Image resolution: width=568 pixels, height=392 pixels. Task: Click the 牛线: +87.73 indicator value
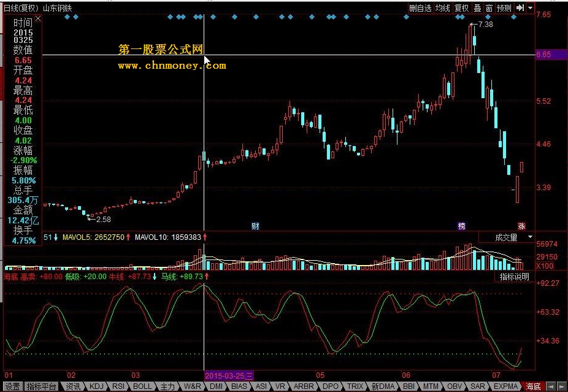129,277
